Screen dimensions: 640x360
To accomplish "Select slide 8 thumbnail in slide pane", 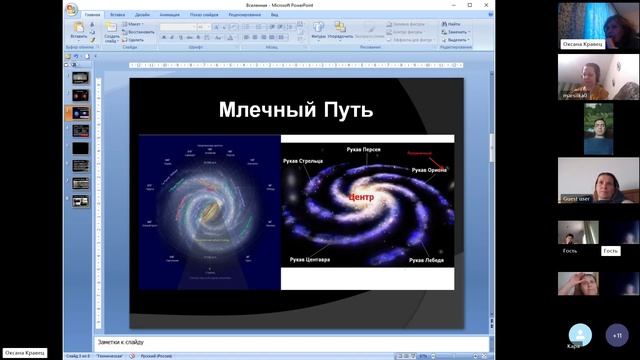I will point(80,201).
